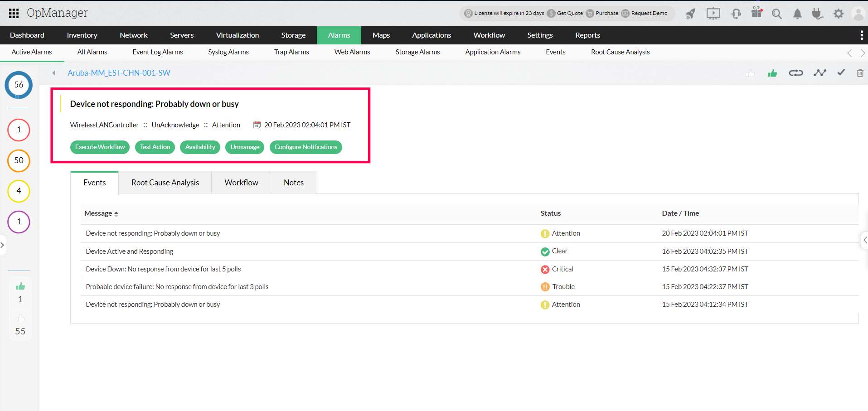Select the circle showing 50 alarms
868x411 pixels.
[19, 161]
